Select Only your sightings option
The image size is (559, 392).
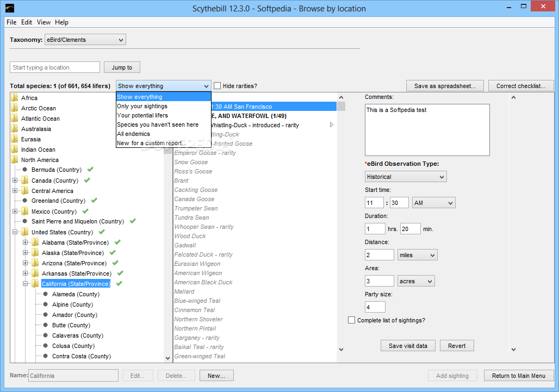pyautogui.click(x=164, y=106)
